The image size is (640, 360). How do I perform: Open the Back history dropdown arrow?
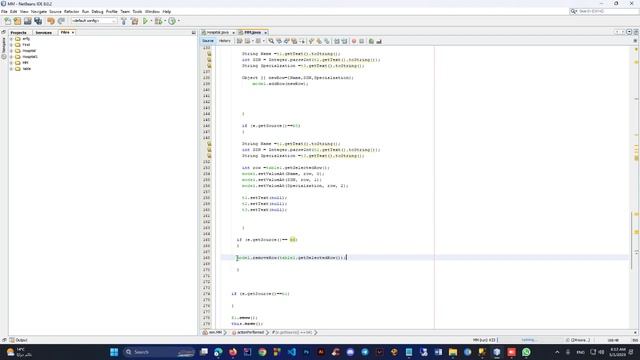pyautogui.click(x=253, y=41)
